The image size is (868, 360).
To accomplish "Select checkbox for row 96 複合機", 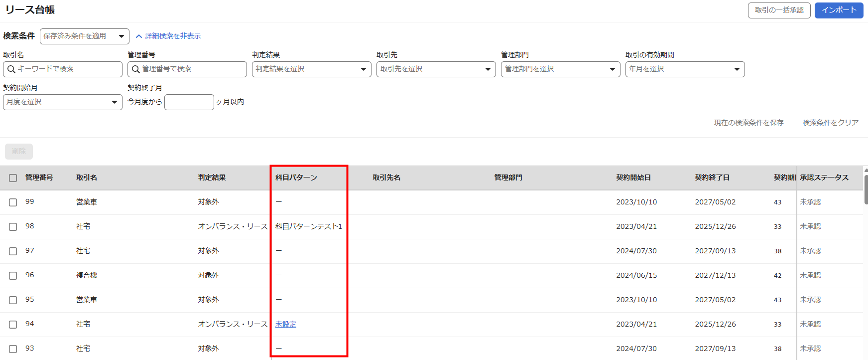I will 13,276.
